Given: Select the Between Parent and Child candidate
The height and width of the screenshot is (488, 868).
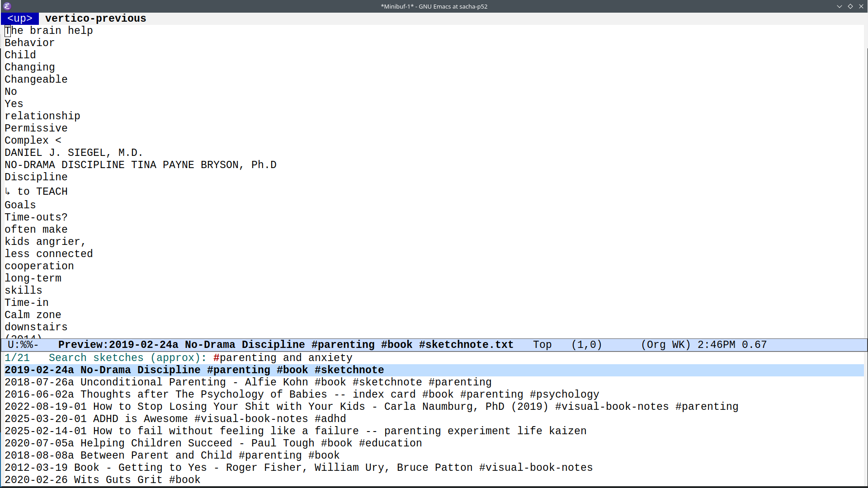Looking at the screenshot, I should [172, 455].
